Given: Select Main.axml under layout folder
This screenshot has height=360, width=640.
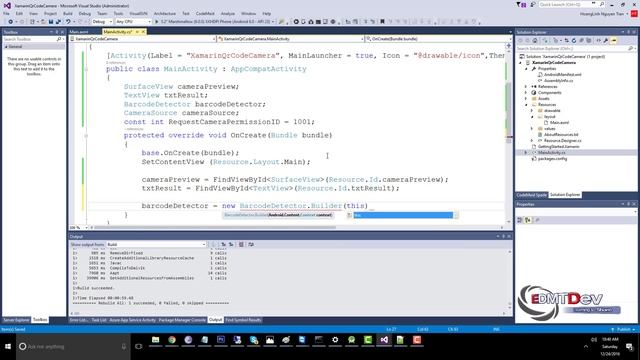Looking at the screenshot, I should click(x=559, y=122).
